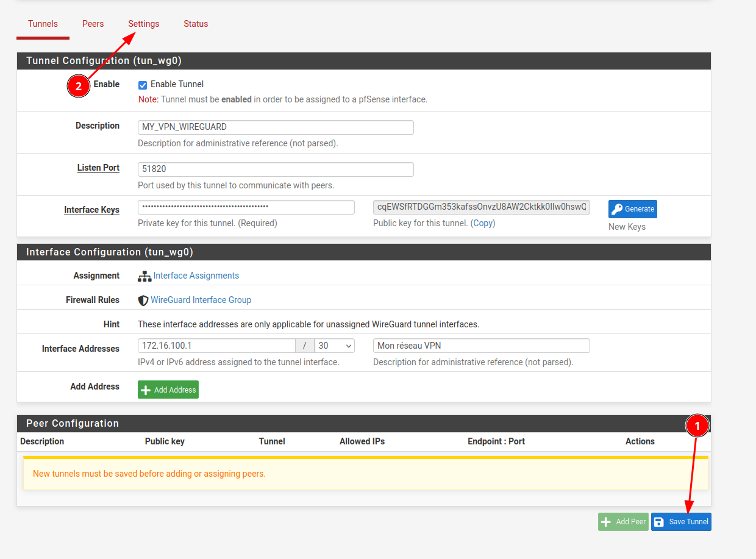The width and height of the screenshot is (756, 559).
Task: Click the Mon réseau VPN description field
Action: [481, 346]
